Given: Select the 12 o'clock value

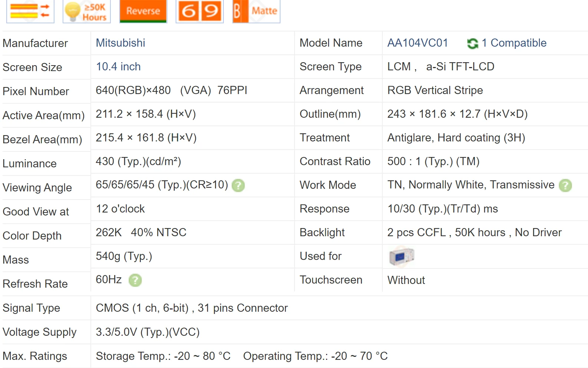Looking at the screenshot, I should (x=120, y=209).
